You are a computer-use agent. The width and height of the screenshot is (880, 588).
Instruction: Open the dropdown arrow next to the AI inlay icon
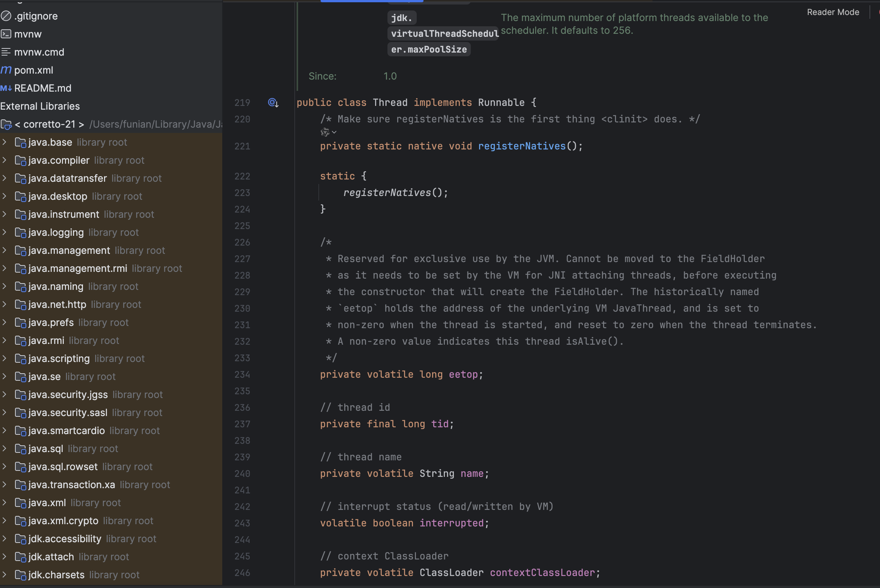tap(334, 132)
